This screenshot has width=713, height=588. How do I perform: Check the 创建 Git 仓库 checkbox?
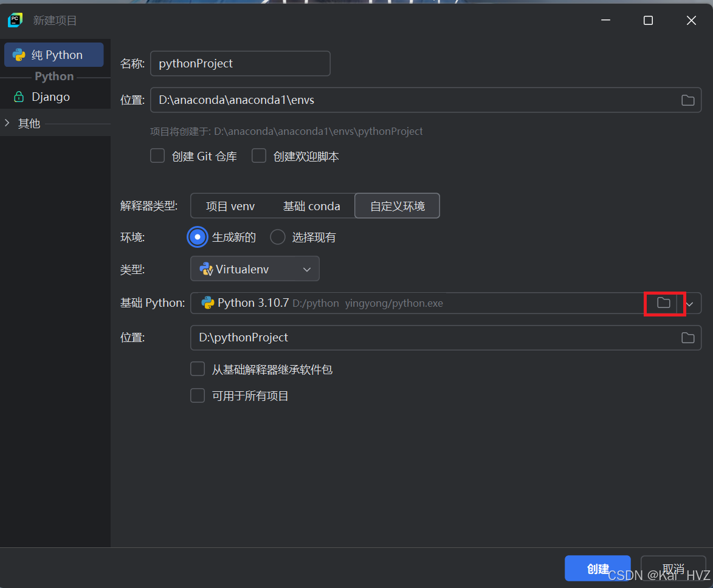click(157, 156)
